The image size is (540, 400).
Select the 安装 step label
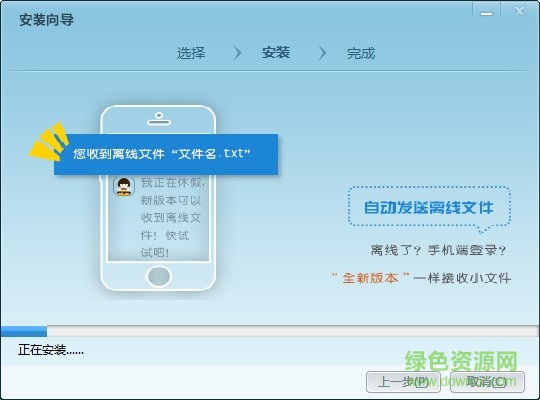tap(276, 53)
